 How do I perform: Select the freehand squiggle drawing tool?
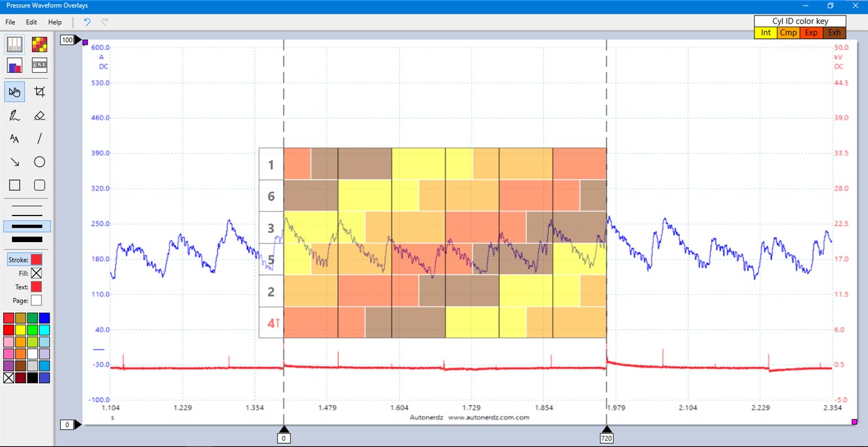click(14, 115)
